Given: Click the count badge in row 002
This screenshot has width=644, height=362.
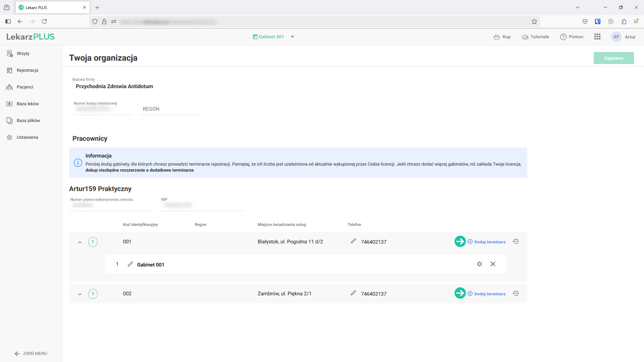Looking at the screenshot, I should 93,294.
